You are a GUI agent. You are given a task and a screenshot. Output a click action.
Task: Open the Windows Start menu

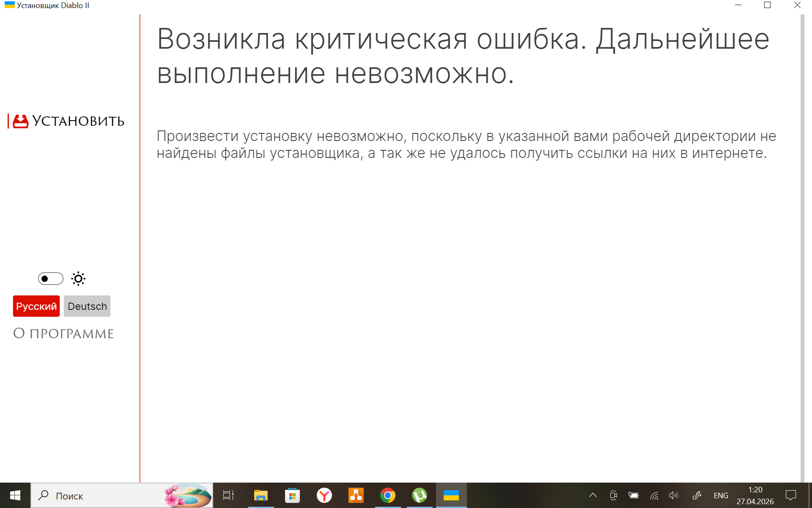point(15,495)
